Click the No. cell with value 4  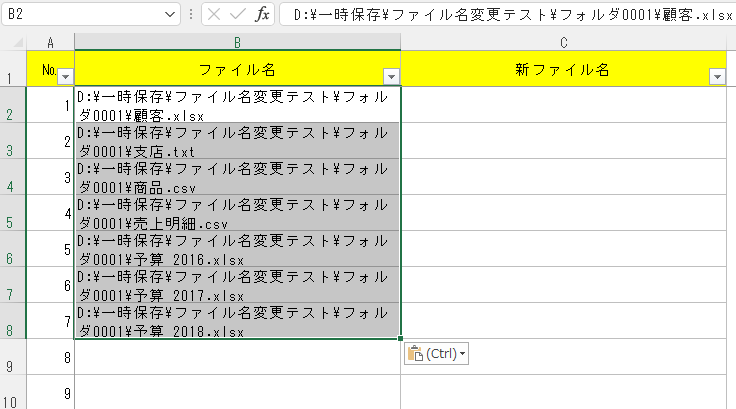(51, 213)
